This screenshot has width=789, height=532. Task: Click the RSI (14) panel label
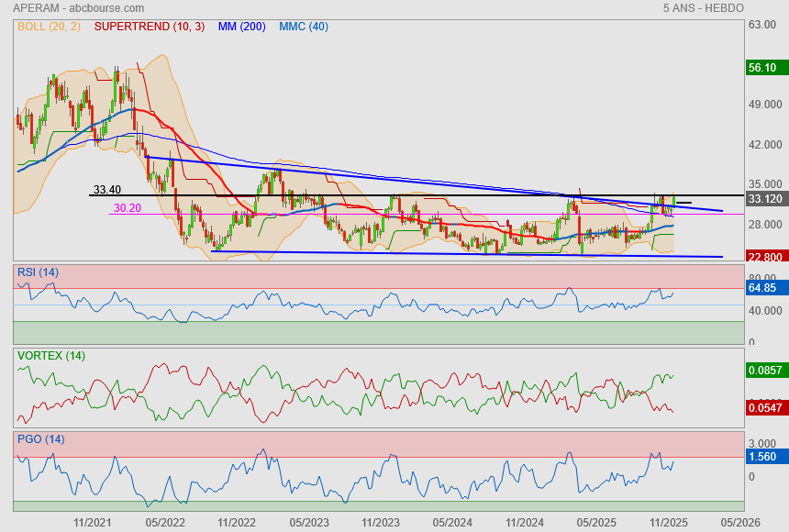[38, 272]
